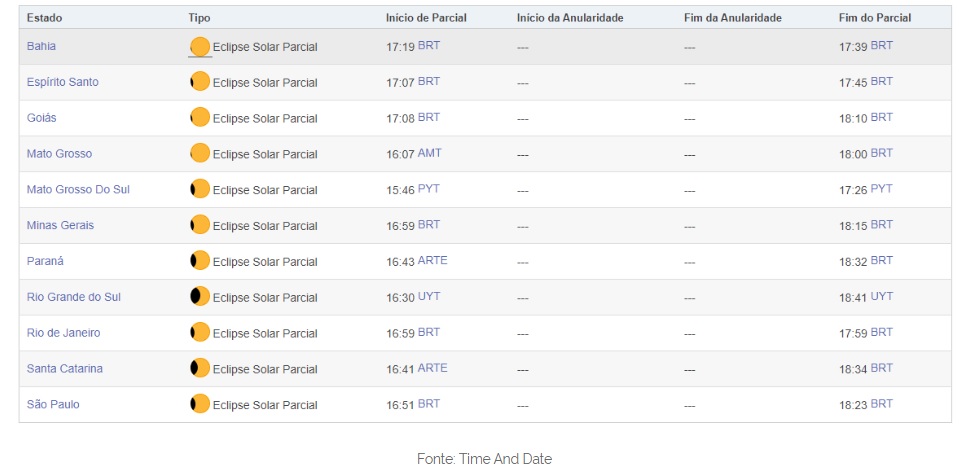Click the Tipo column header
Screen dimensions: 959x470
click(x=199, y=18)
